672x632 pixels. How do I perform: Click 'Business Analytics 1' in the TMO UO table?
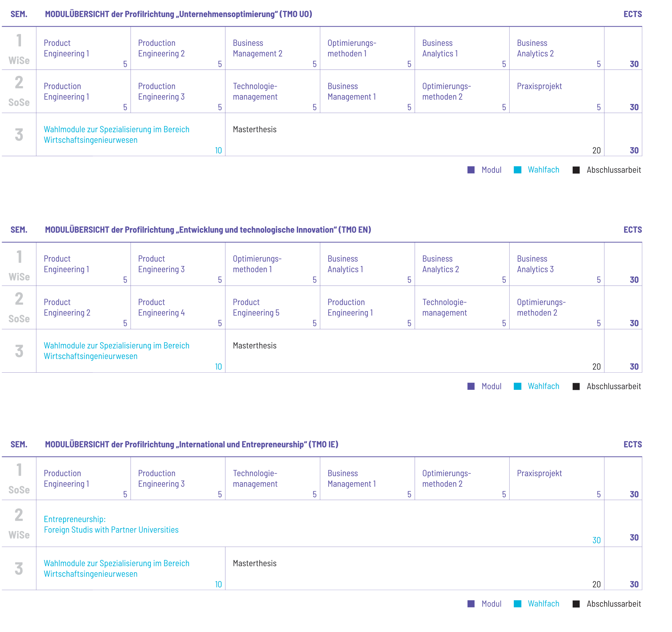tap(440, 48)
